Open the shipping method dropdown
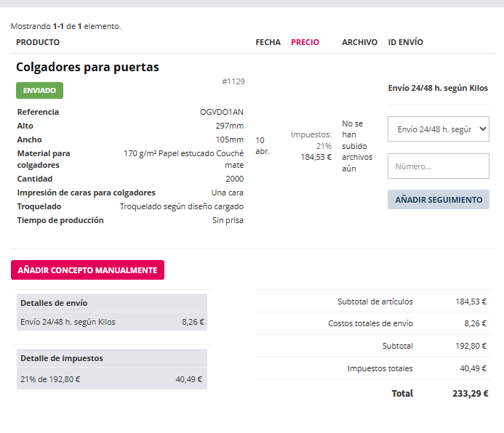 click(x=438, y=129)
